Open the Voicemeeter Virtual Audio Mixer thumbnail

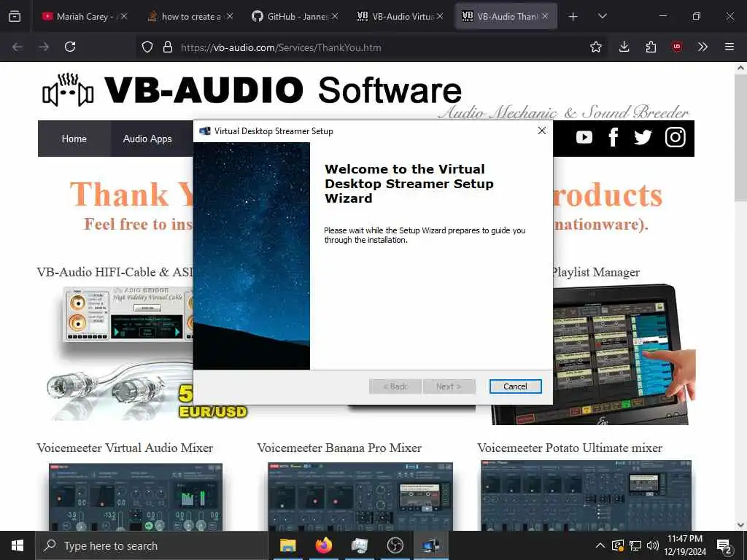(x=135, y=497)
